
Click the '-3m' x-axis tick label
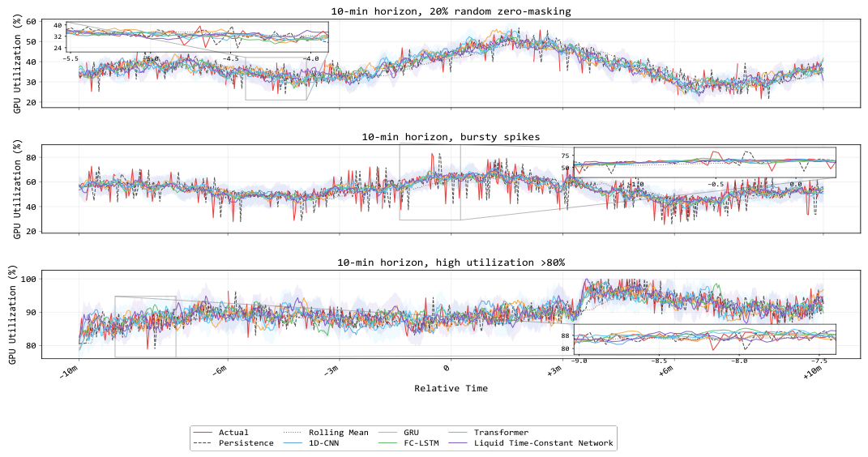(x=331, y=370)
